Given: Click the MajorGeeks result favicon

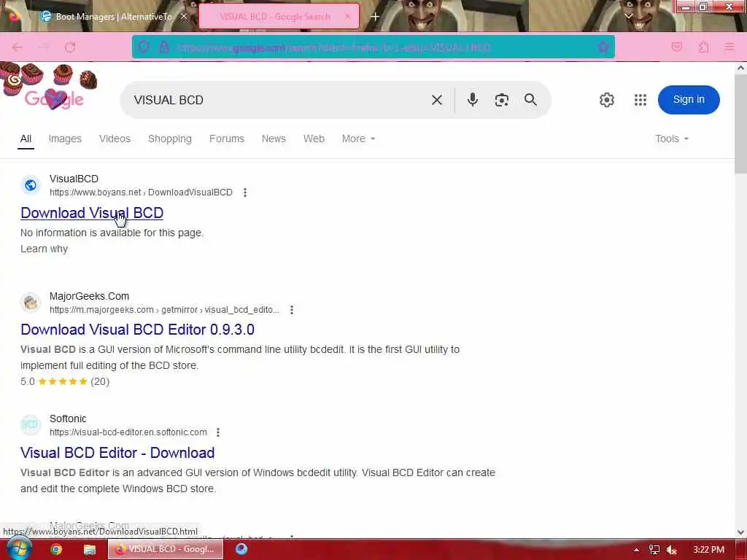Looking at the screenshot, I should coord(31,303).
